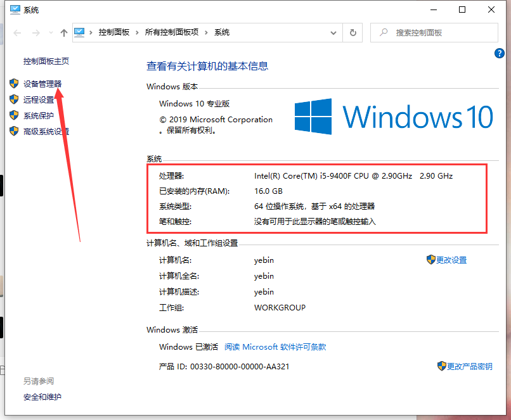Maximize the 系统 window
Viewport: 511px width, 420px height.
462,10
